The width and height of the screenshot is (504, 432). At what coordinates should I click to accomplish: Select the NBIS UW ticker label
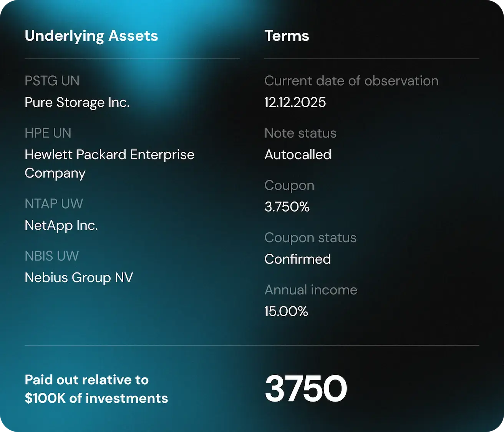pyautogui.click(x=51, y=256)
